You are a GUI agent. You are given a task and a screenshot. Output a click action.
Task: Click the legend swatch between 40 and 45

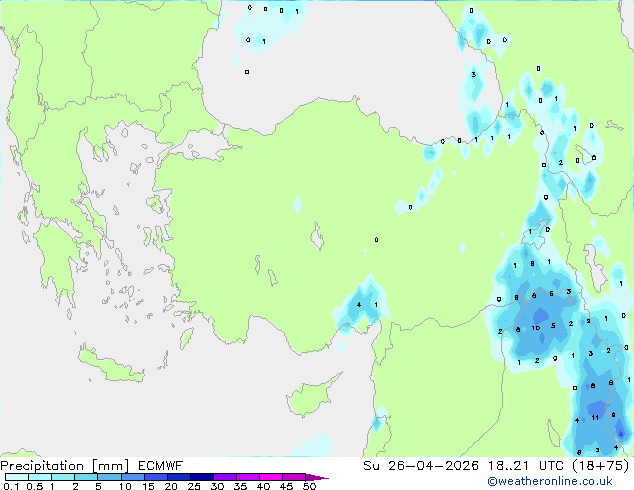[x=271, y=477]
